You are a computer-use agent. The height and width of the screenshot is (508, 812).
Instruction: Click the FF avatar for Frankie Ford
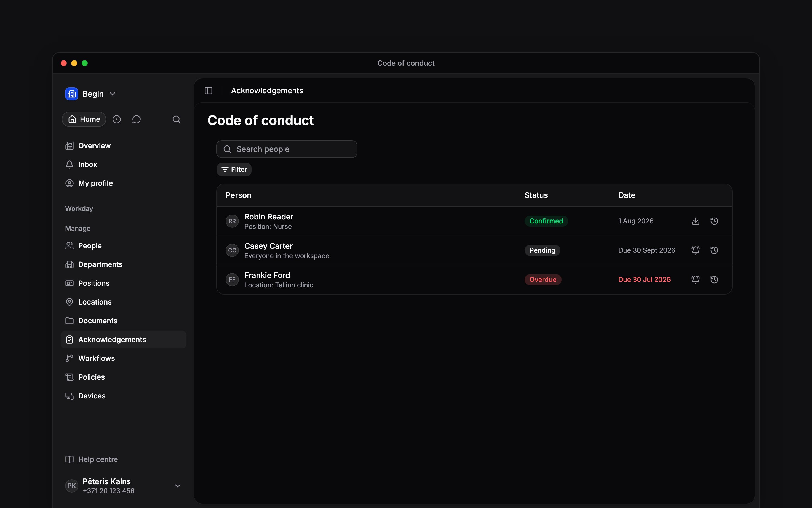tap(232, 279)
